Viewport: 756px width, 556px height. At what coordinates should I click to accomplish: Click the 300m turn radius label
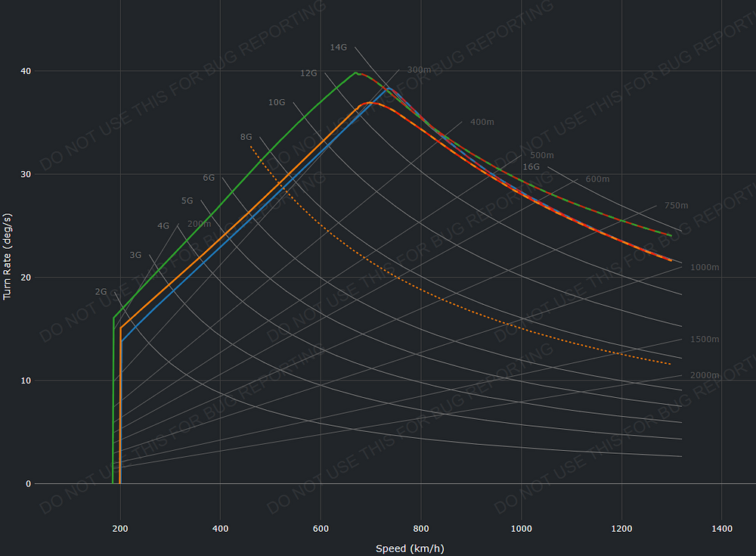click(x=419, y=70)
